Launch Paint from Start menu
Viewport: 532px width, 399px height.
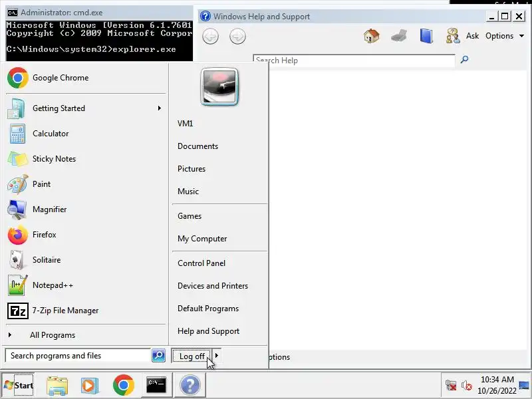tap(86, 184)
